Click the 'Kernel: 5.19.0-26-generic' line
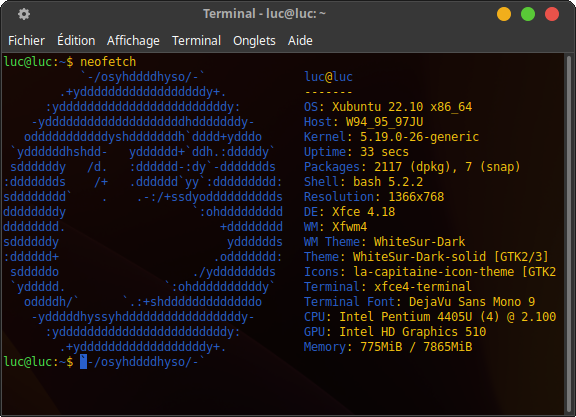This screenshot has height=417, width=576. pyautogui.click(x=392, y=137)
